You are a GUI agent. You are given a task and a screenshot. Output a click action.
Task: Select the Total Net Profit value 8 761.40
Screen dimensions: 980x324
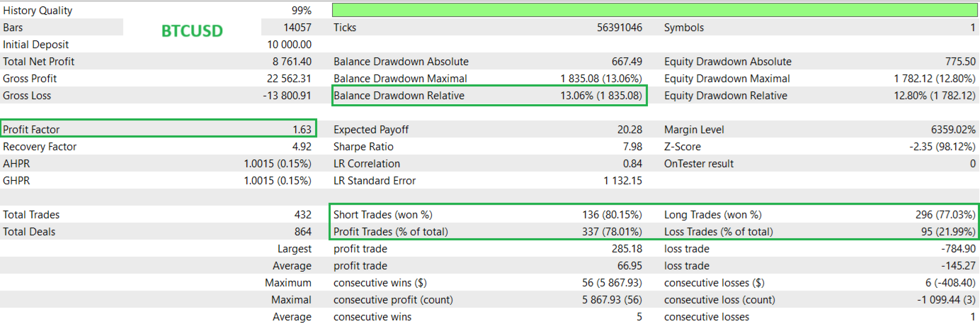[287, 62]
